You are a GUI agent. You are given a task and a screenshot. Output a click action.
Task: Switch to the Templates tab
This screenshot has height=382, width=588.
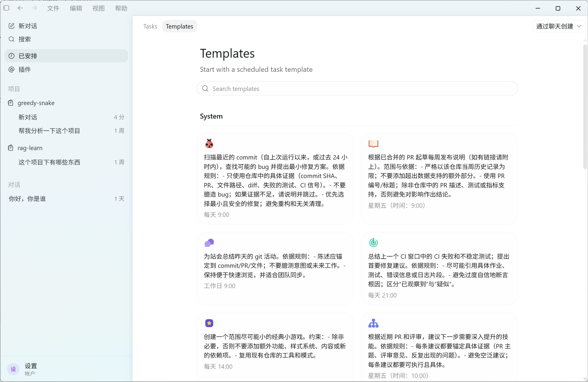180,26
